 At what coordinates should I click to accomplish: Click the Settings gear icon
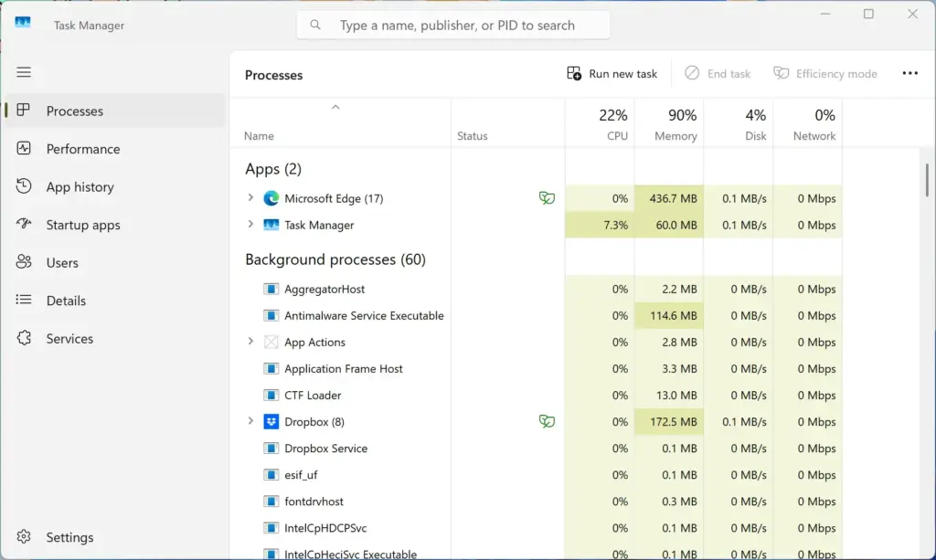click(x=23, y=537)
